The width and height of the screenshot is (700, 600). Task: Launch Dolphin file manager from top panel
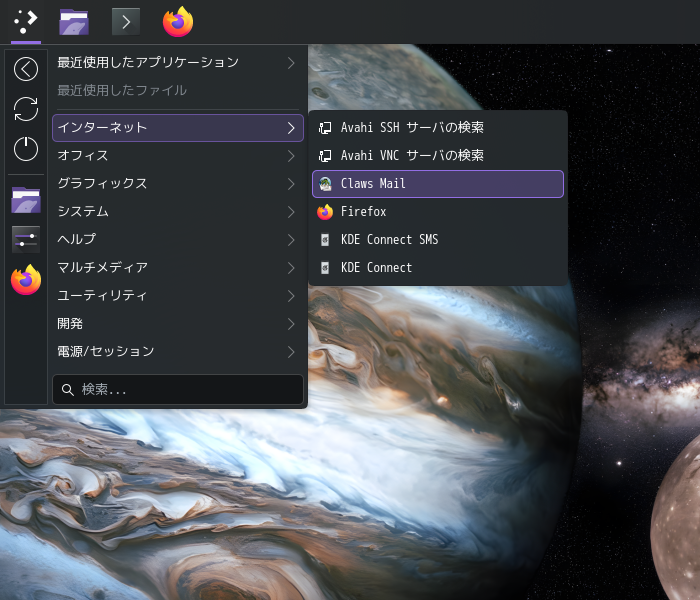(x=74, y=21)
